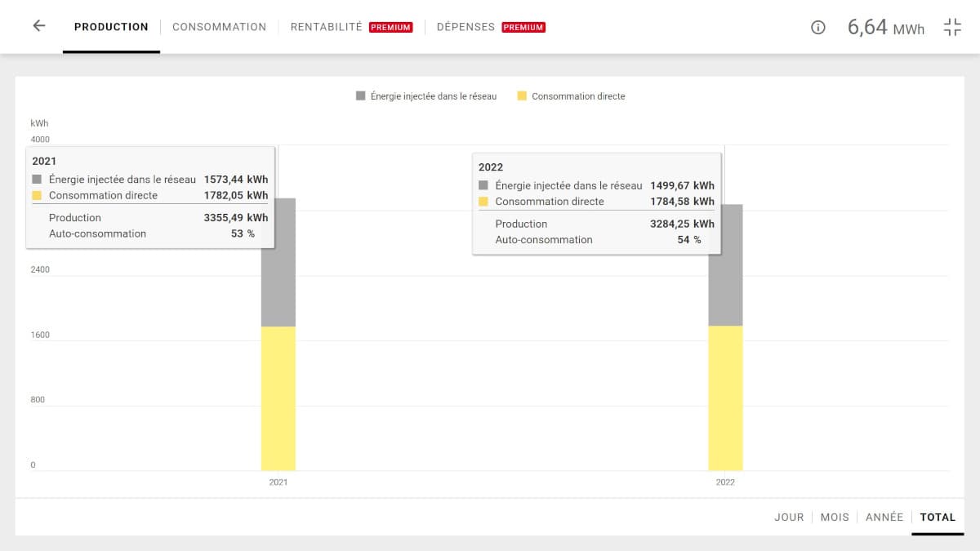Exit fullscreen with the collapse icon

coord(952,27)
